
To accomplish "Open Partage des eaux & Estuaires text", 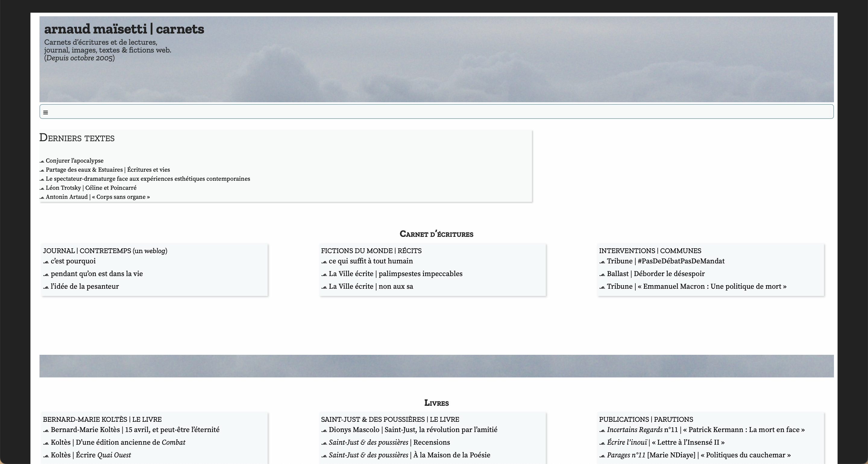I will (x=108, y=170).
